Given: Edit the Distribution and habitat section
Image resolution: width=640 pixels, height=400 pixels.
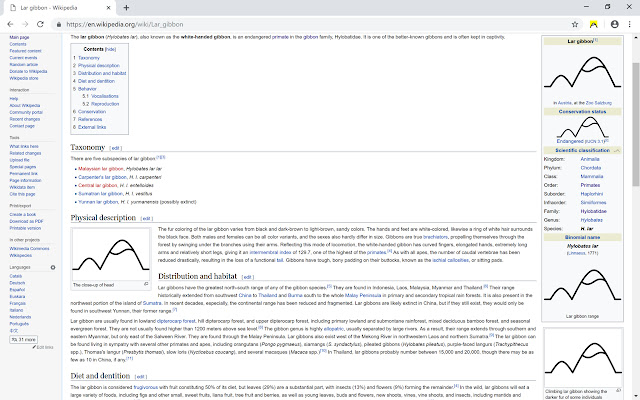Looking at the screenshot, I should tap(247, 277).
